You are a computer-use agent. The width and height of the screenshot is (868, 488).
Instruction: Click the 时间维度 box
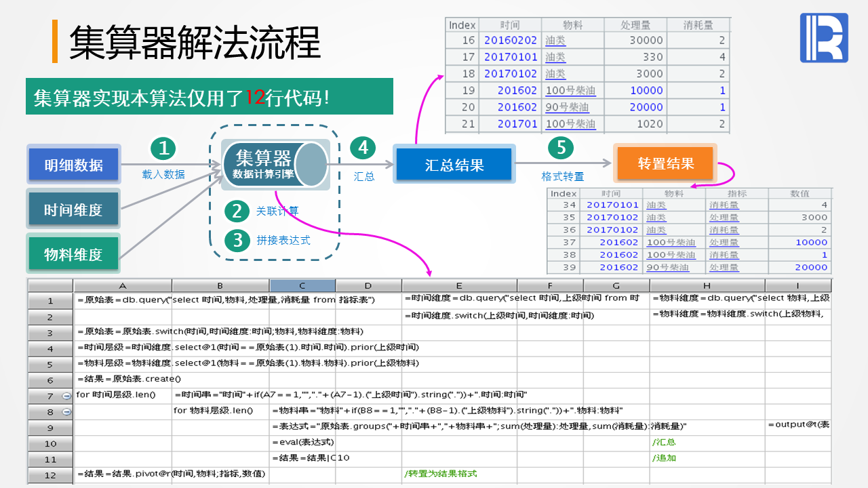73,210
